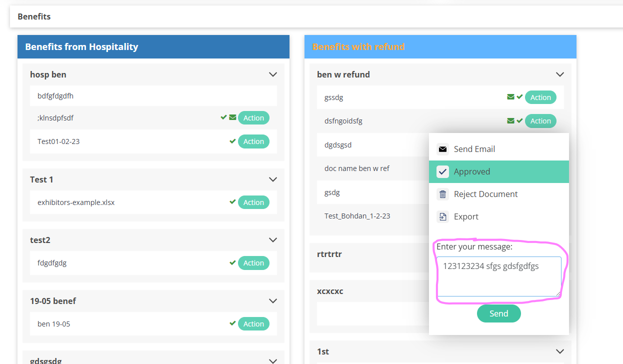Image resolution: width=623 pixels, height=364 pixels.
Task: Click green checkmark on dsfngoidsfg row
Action: 519,120
